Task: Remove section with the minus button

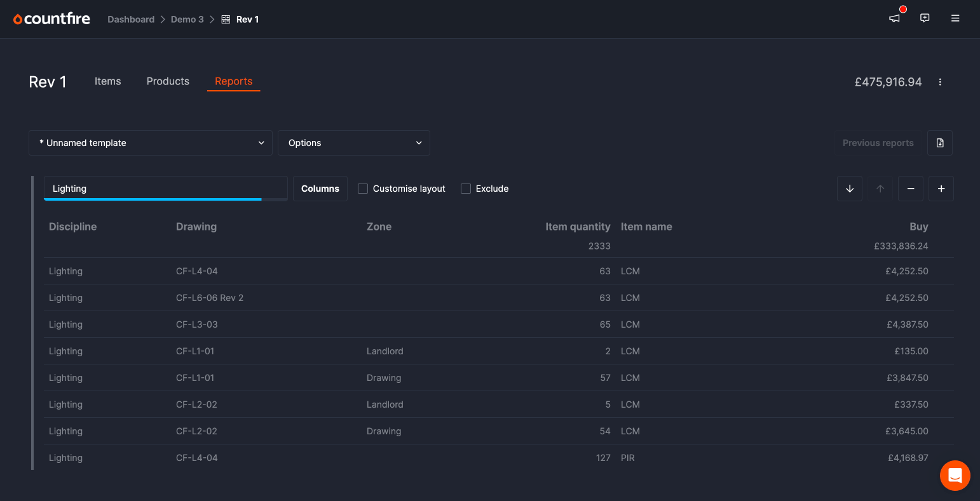Action: (x=911, y=189)
